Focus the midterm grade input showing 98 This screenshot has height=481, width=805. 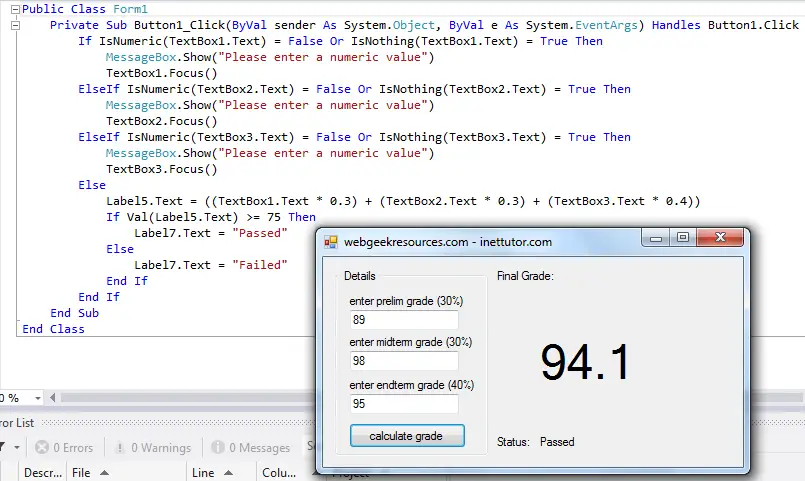[x=404, y=361]
